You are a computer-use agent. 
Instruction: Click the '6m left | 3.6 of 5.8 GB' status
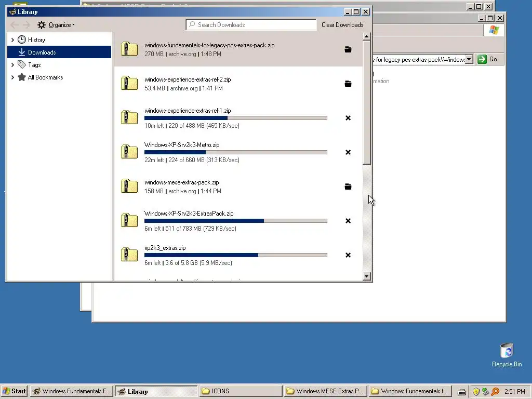pos(188,262)
